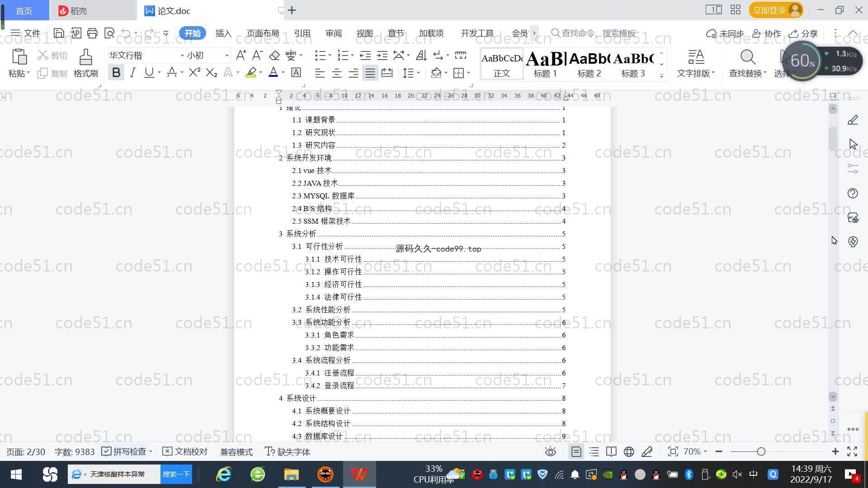This screenshot has width=868, height=488.
Task: Open the 插入 ribbon tab
Action: tap(223, 33)
